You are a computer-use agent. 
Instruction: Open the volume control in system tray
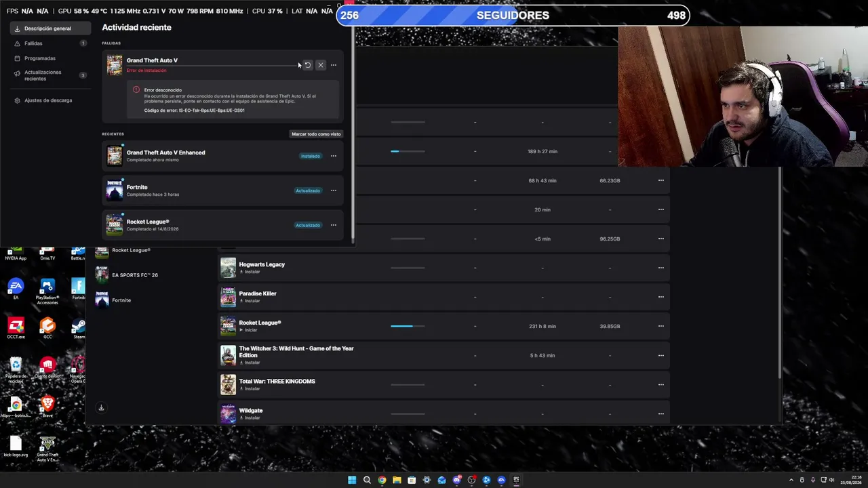pos(831,480)
